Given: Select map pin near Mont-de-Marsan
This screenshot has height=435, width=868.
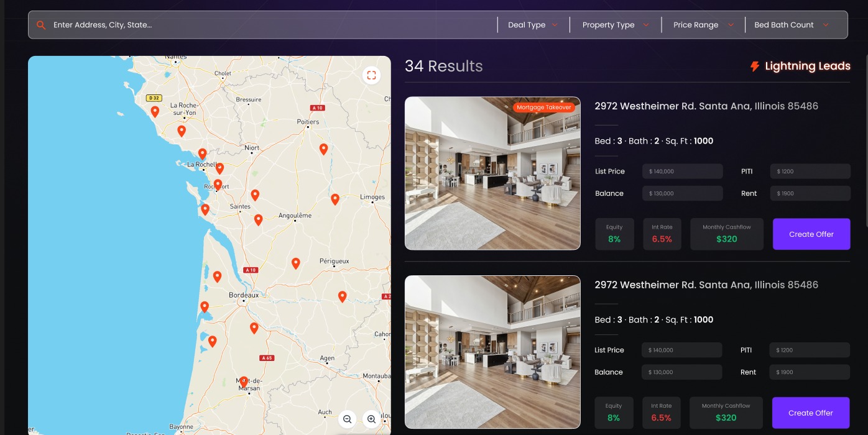Looking at the screenshot, I should pos(244,382).
